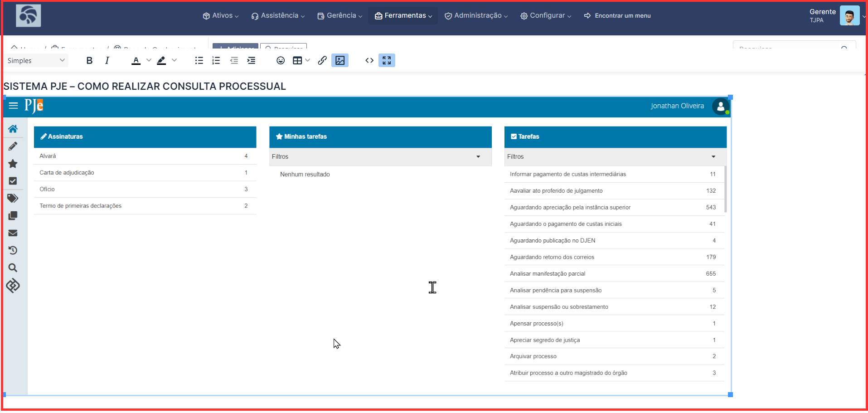Screen dimensions: 868x413
Task: Insert a table with the table icon
Action: click(297, 61)
